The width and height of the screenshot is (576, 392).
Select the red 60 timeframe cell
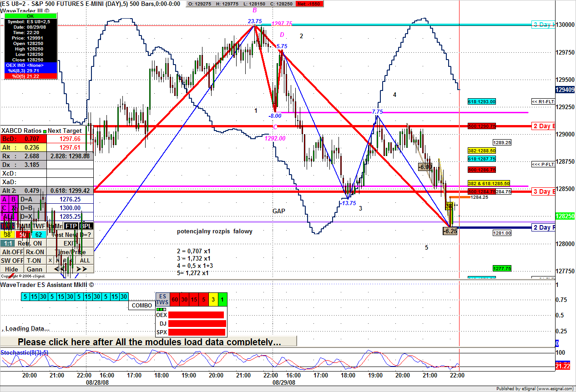coord(175,299)
